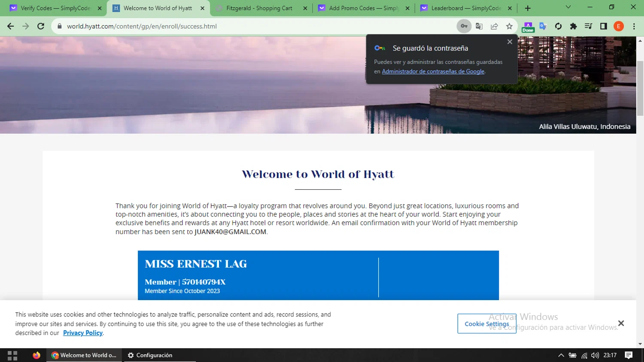Open the extension marked Done
Image resolution: width=644 pixels, height=362 pixels.
[528, 27]
